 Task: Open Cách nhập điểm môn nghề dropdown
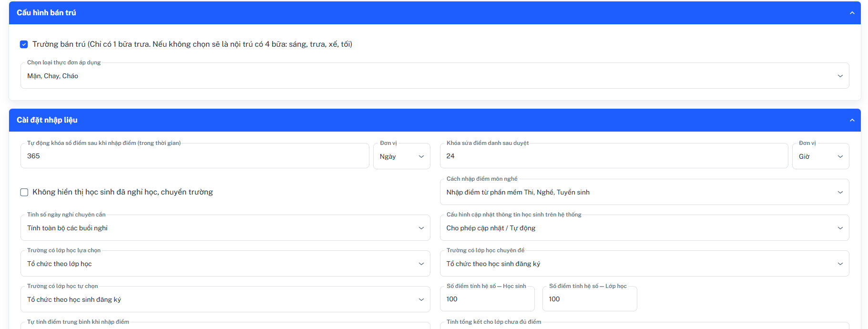pos(644,192)
